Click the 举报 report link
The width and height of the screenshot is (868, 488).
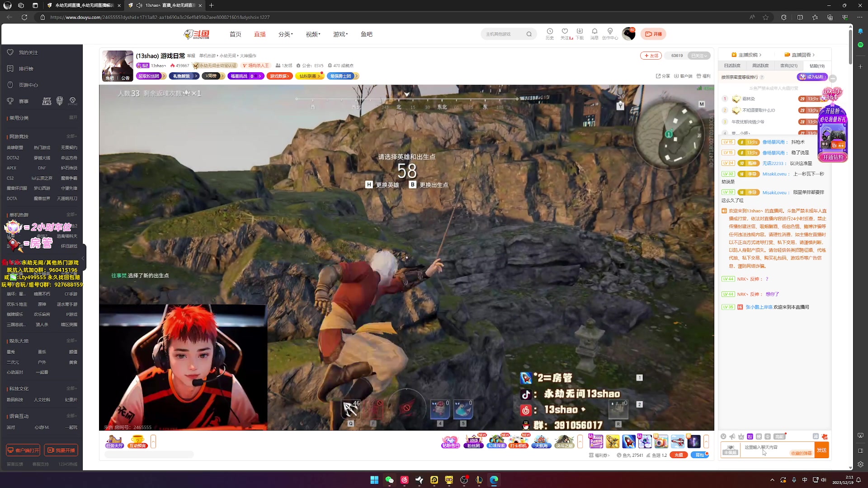coord(191,56)
